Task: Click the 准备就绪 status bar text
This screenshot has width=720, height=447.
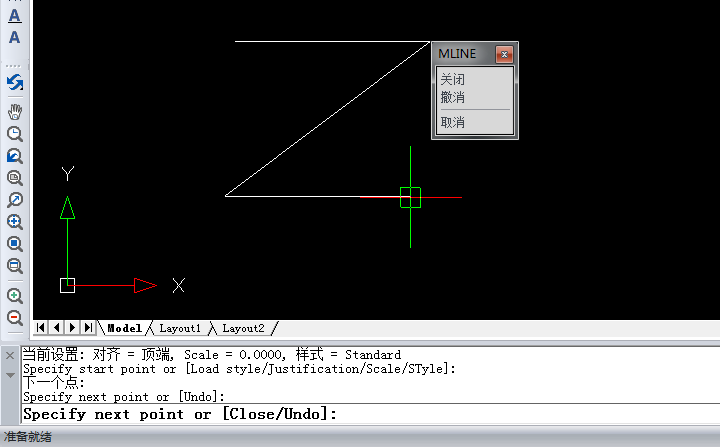Action: tap(28, 436)
